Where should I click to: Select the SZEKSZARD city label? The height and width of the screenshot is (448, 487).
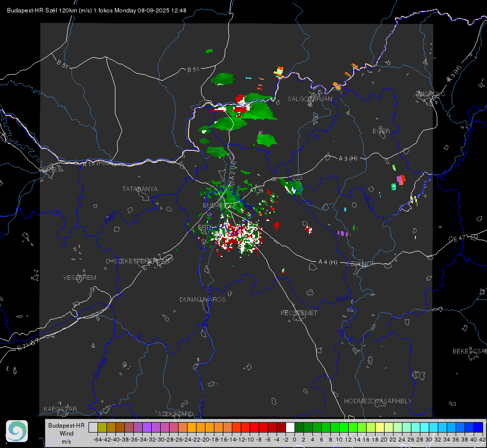(176, 414)
